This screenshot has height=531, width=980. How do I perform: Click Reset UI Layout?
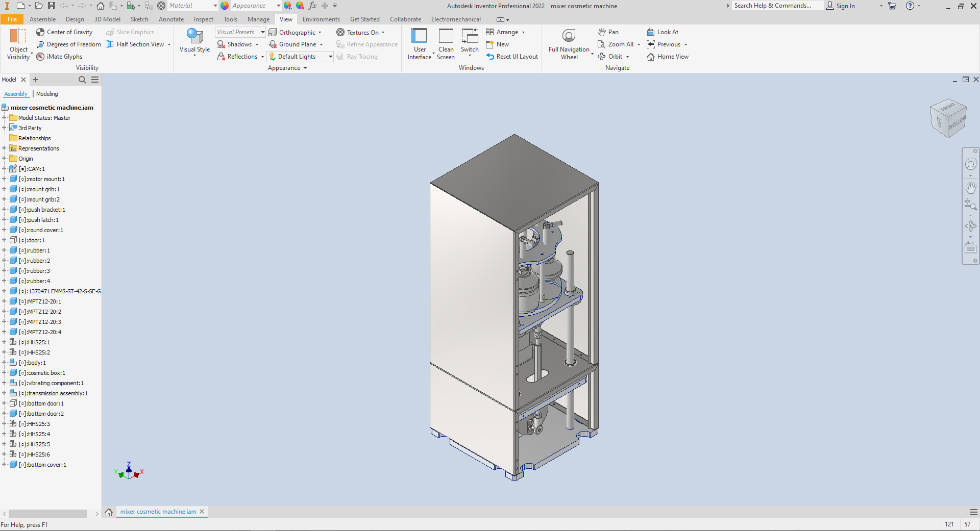(x=512, y=57)
